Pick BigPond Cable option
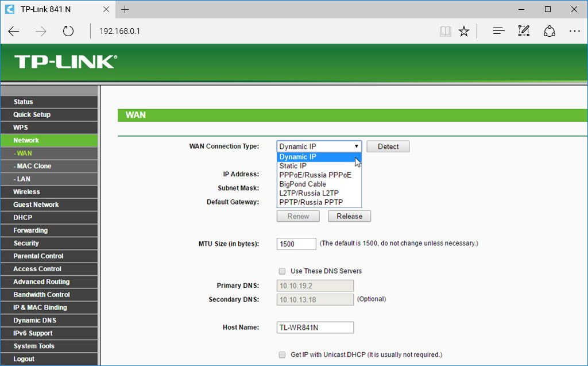Viewport: 588px width, 366px height. point(319,184)
